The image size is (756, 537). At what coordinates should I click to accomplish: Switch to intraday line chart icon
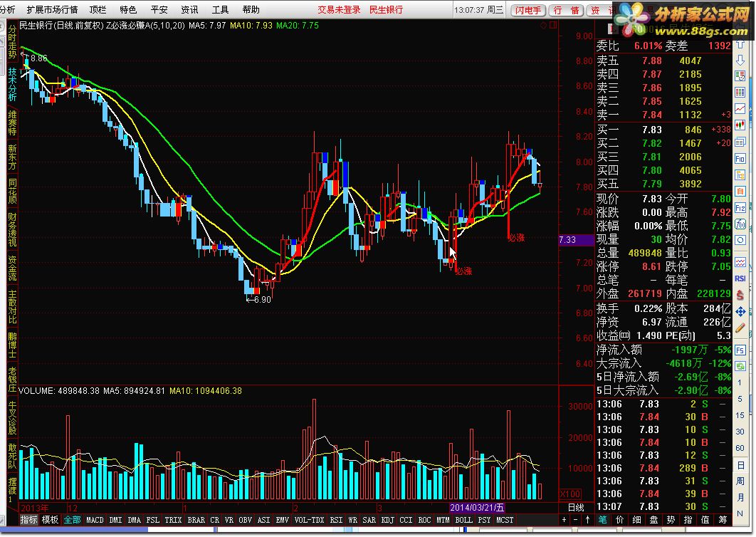click(x=740, y=108)
